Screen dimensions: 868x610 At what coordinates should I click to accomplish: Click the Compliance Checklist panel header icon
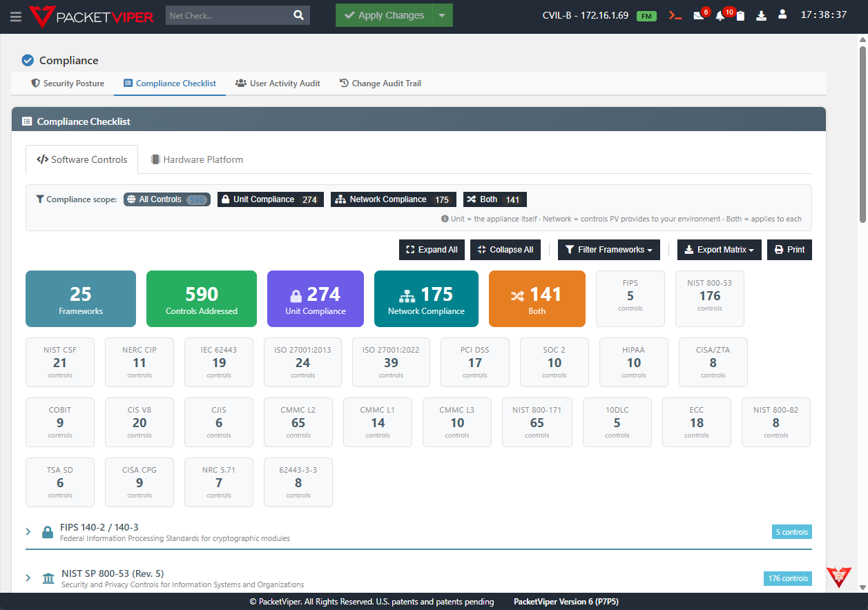[x=27, y=121]
